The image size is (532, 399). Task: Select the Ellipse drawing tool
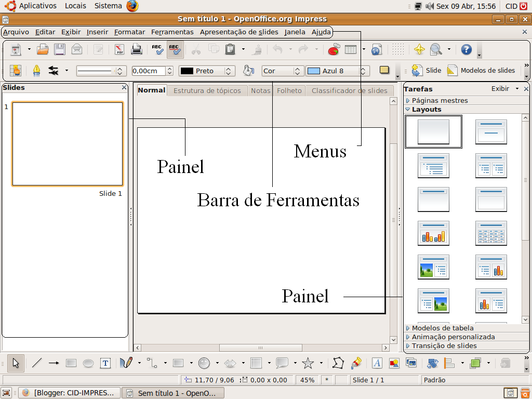[88, 363]
